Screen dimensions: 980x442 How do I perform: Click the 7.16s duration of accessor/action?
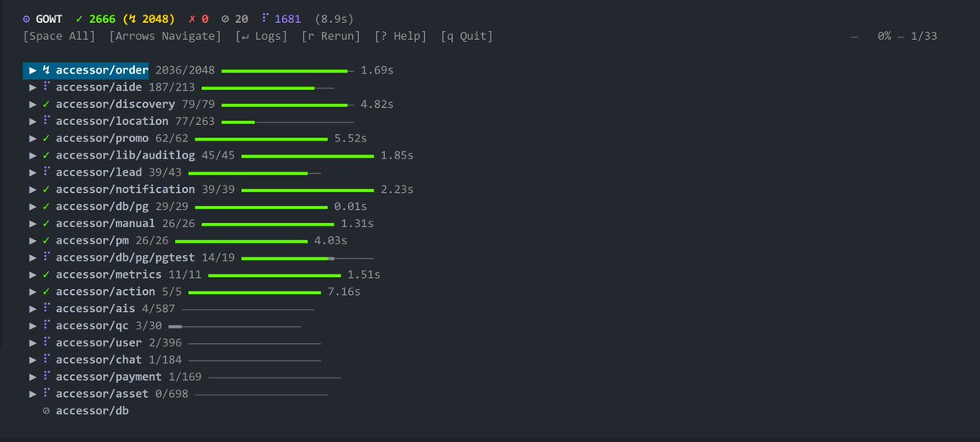[x=344, y=292]
